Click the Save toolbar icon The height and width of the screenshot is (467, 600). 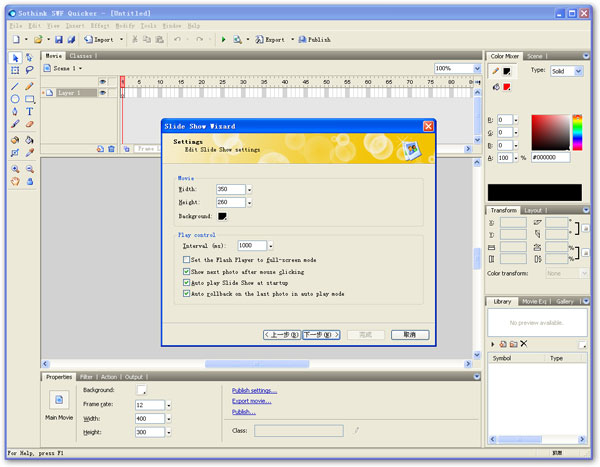pyautogui.click(x=59, y=39)
